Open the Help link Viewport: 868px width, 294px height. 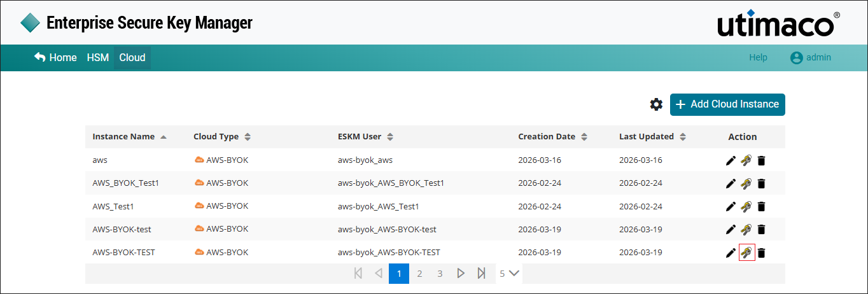758,57
